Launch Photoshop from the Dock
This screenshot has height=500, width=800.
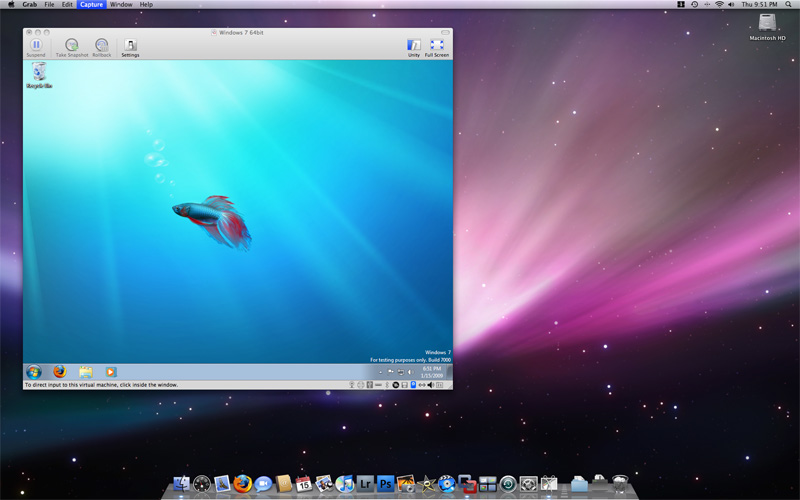pyautogui.click(x=386, y=484)
